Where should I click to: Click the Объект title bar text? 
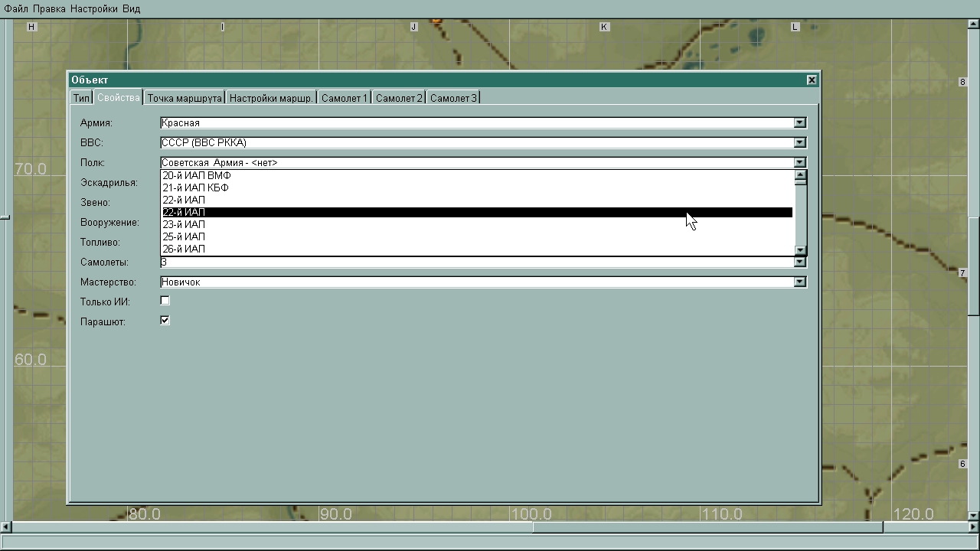tap(90, 80)
